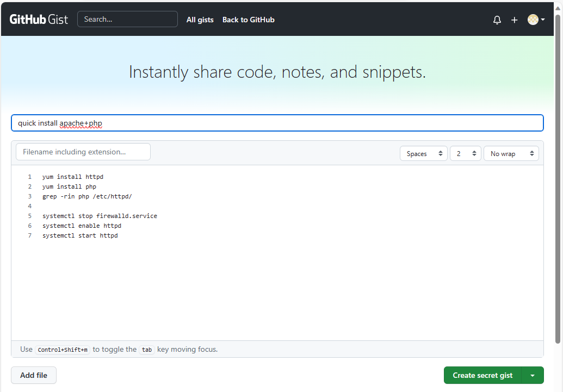Open the avatar caret dropdown
Screen dimensions: 563x392
(542, 20)
